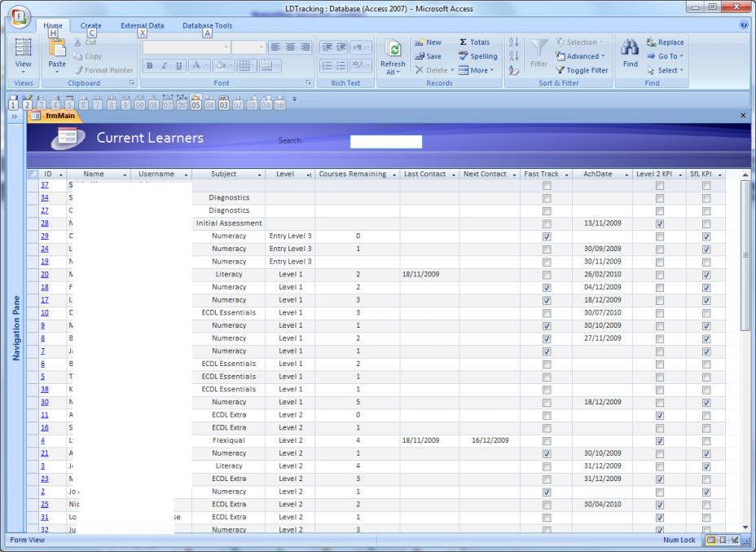756x552 pixels.
Task: Toggle the SfL KPI checkbox in the 26/02/2010 row
Action: tap(706, 275)
